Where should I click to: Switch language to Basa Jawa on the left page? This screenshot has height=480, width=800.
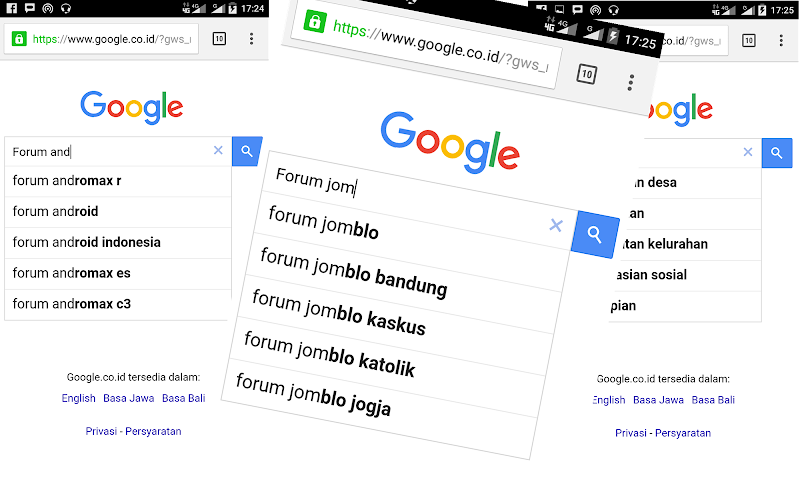coord(129,398)
